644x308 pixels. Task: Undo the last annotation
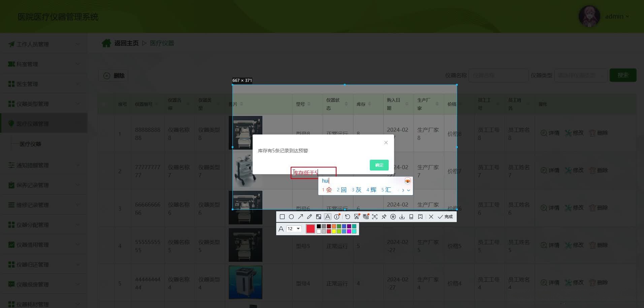coord(348,217)
